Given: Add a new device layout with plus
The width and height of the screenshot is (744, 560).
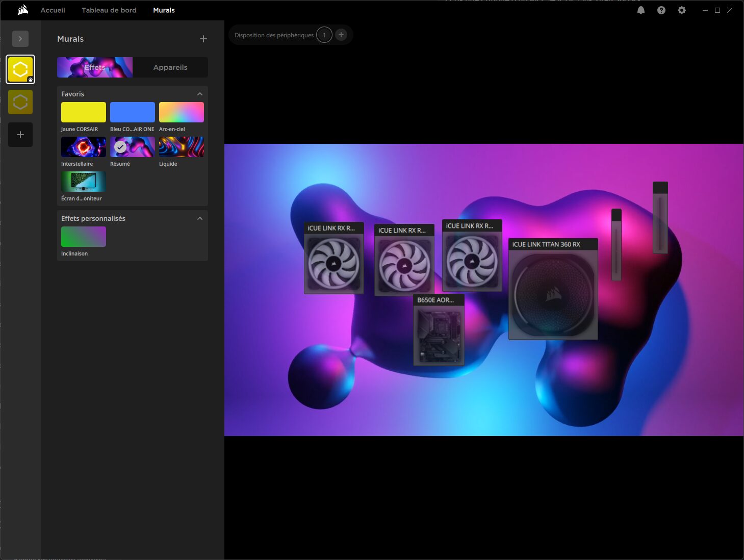Looking at the screenshot, I should 341,35.
